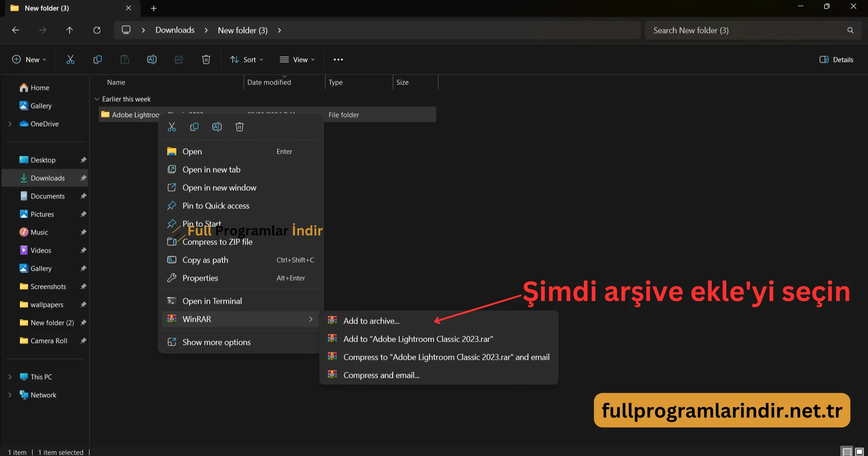The height and width of the screenshot is (456, 868).
Task: Click the chevron after Downloads in the path
Action: 206,30
